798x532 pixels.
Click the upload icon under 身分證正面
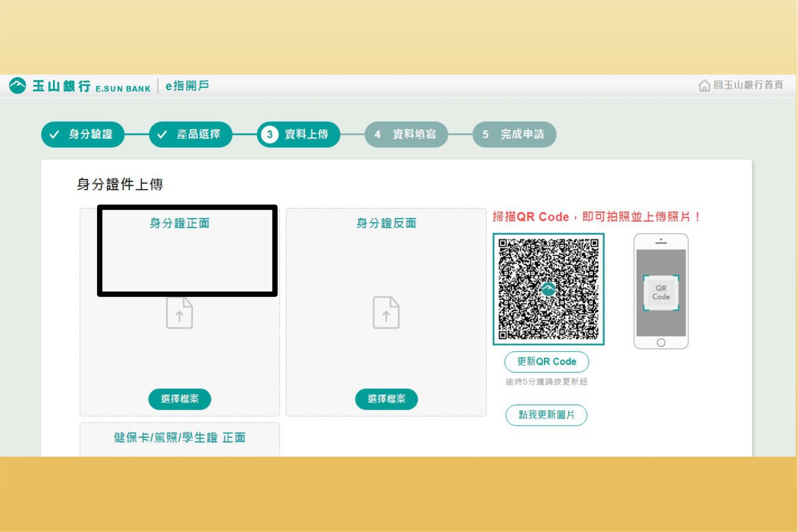pos(179,313)
